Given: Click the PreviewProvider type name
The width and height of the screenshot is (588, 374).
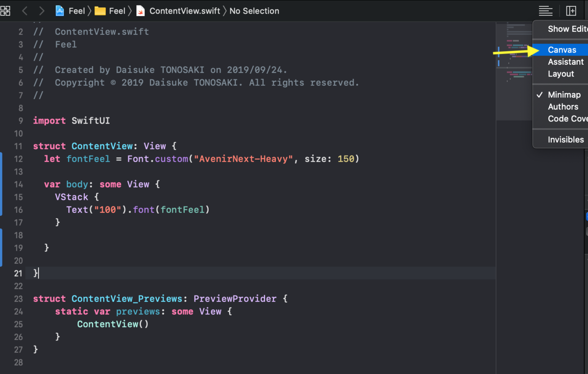Looking at the screenshot, I should coord(235,299).
